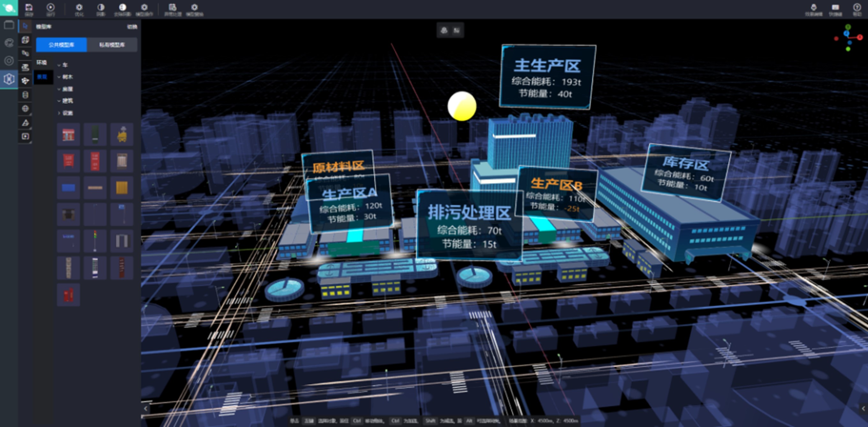Image resolution: width=868 pixels, height=427 pixels.
Task: Collapse the 树木 (trees) category chevron
Action: 59,77
